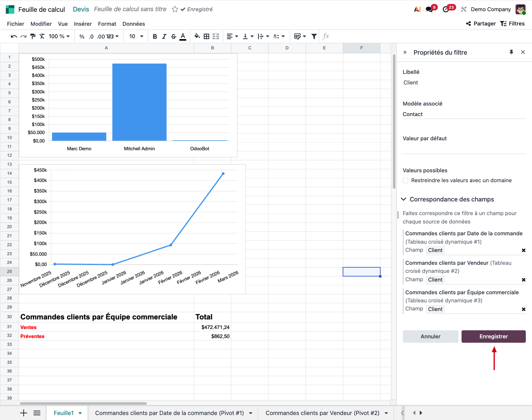Apply strikethrough formatting
The width and height of the screenshot is (532, 420).
(174, 36)
